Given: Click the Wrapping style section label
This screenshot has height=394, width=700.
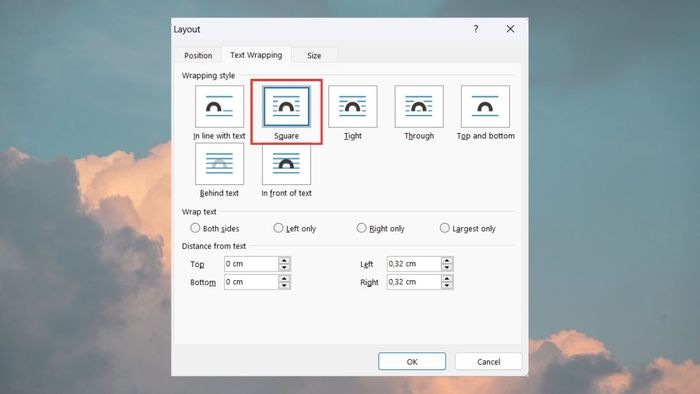Looking at the screenshot, I should coord(208,75).
